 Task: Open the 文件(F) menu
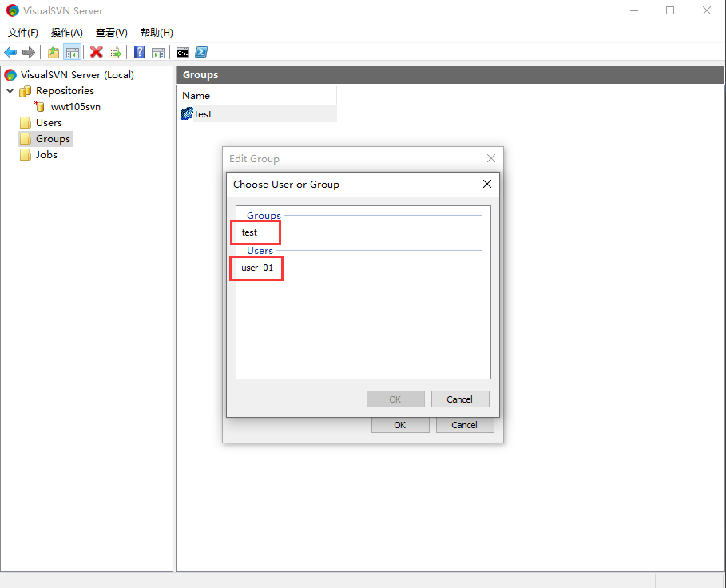(x=23, y=33)
